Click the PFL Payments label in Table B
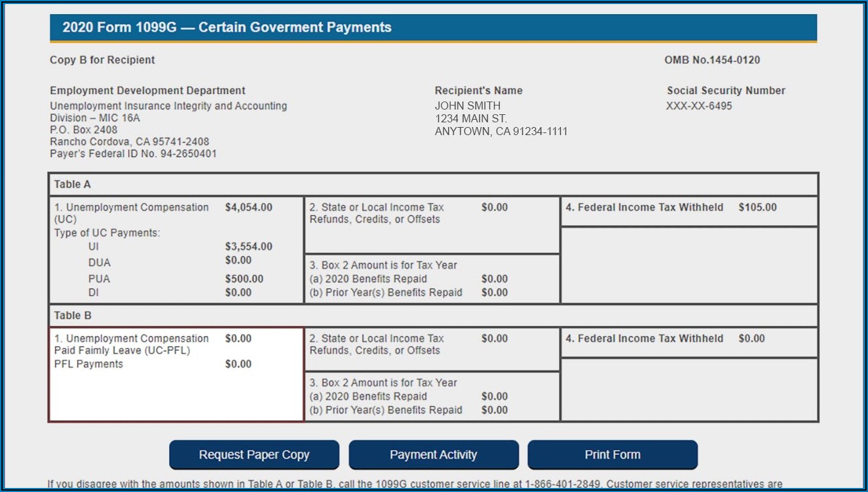This screenshot has width=868, height=492. (89, 364)
